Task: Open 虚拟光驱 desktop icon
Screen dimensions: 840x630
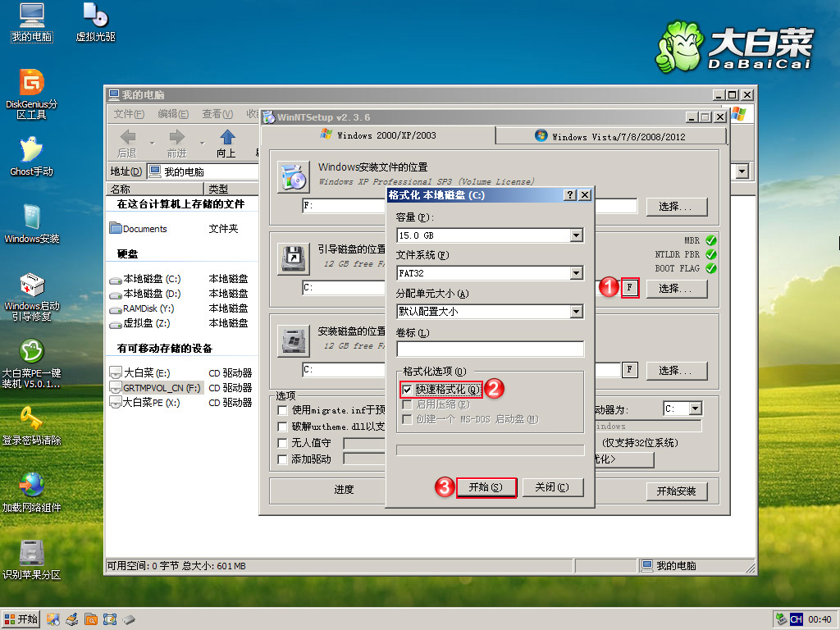Action: point(95,16)
